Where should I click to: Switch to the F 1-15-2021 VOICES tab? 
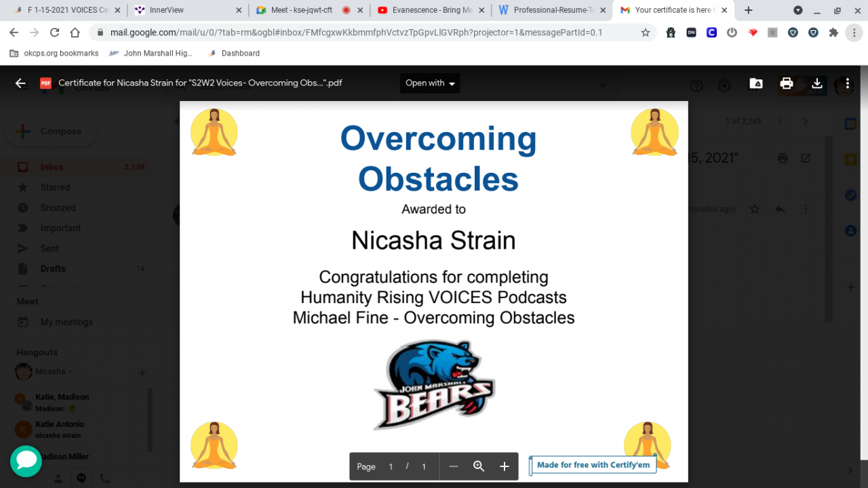66,10
